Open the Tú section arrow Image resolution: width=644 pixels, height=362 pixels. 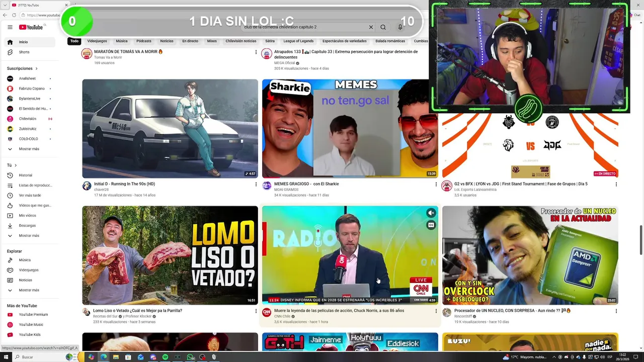pos(16,165)
